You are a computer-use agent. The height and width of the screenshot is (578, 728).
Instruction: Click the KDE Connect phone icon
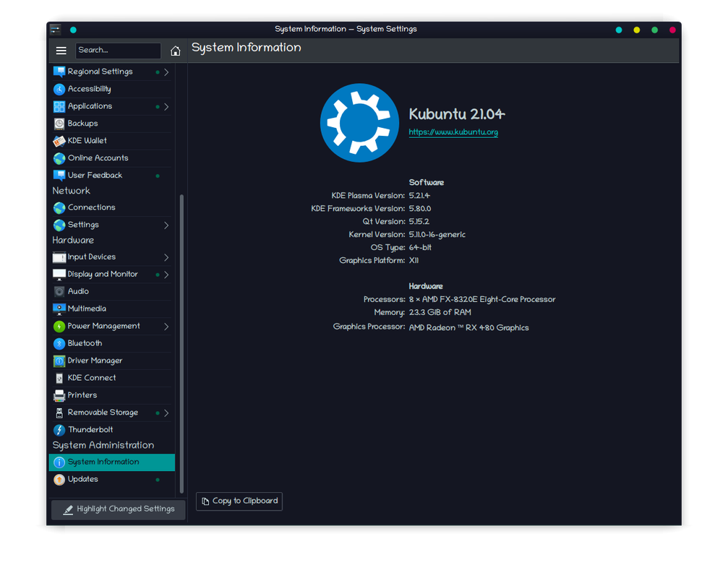click(59, 378)
